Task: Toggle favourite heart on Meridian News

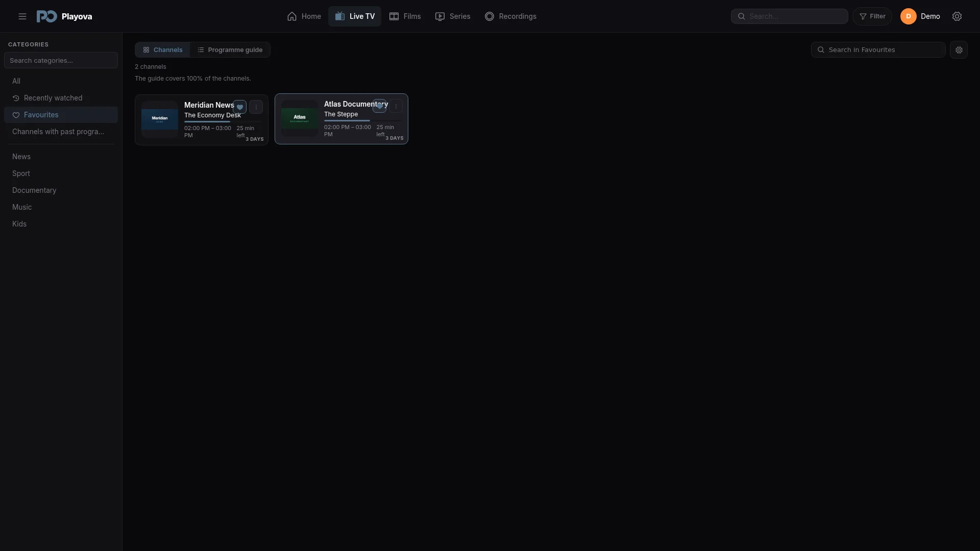Action: coord(240,107)
